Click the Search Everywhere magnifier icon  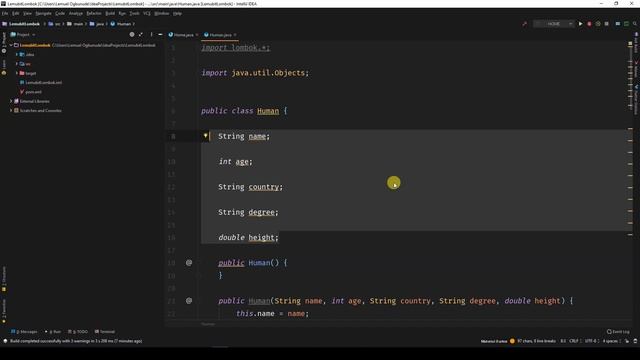coord(635,24)
